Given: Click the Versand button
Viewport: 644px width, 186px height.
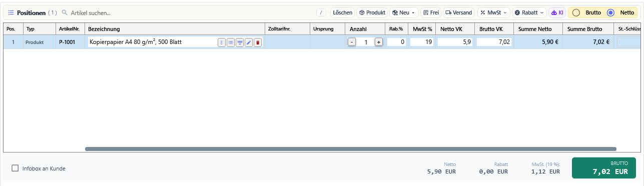Looking at the screenshot, I should (x=459, y=12).
